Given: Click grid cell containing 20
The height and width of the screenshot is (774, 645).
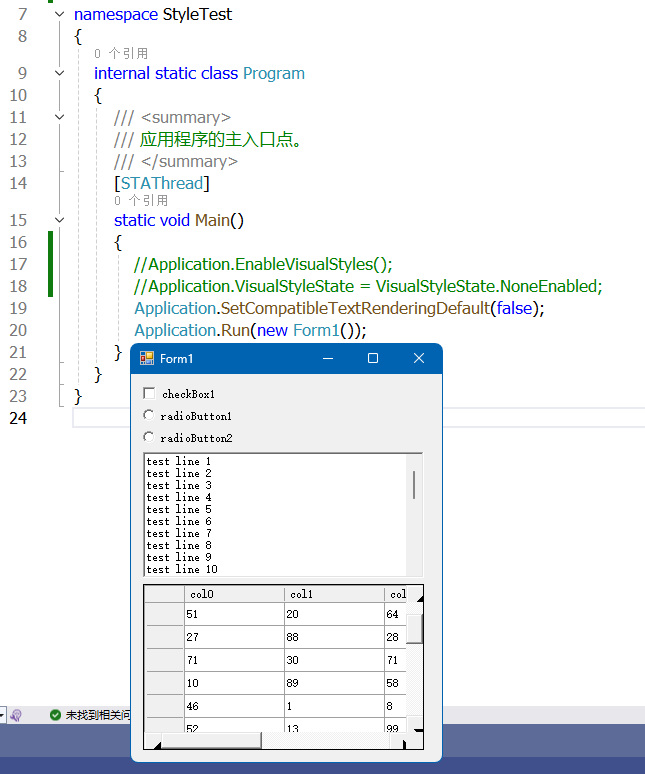Looking at the screenshot, I should tap(334, 614).
